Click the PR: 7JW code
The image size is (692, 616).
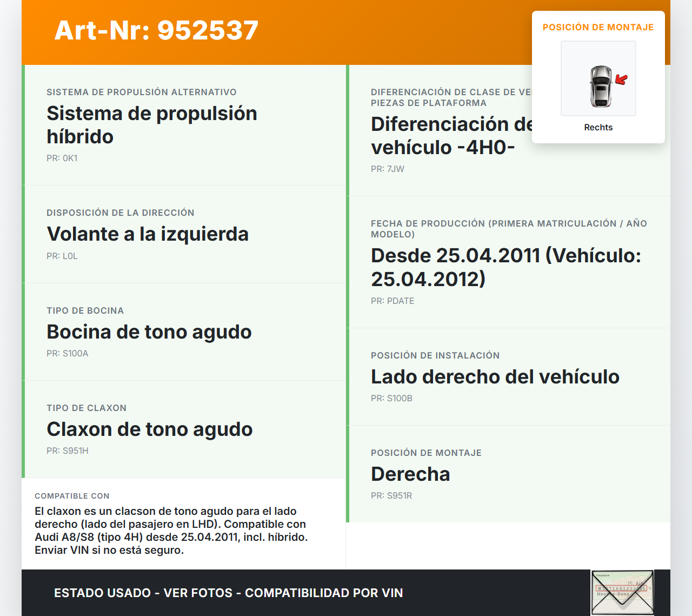(388, 169)
